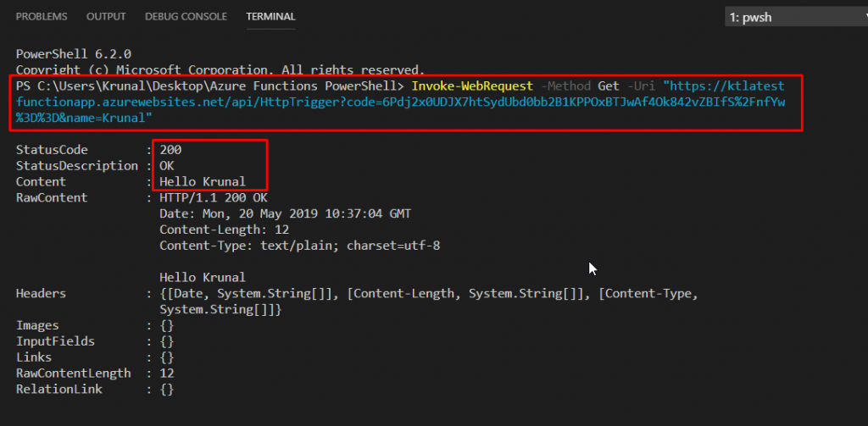Click the StatusDescription value OK

point(167,166)
